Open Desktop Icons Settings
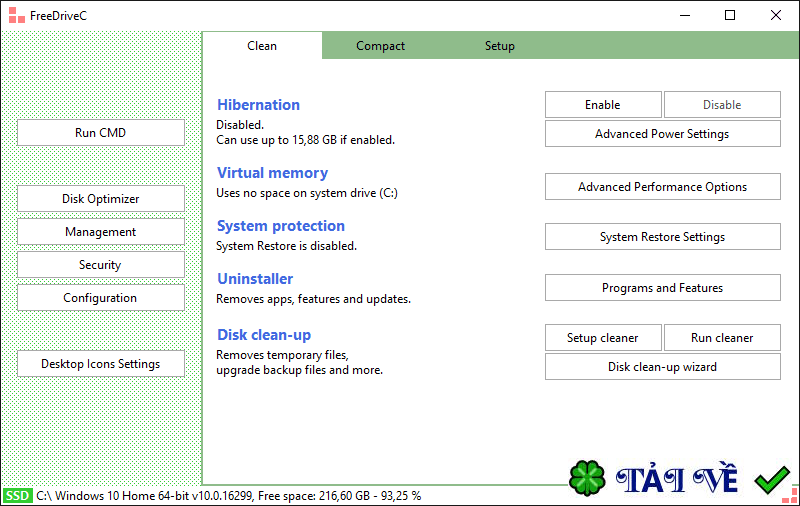This screenshot has width=800, height=506. coord(101,364)
